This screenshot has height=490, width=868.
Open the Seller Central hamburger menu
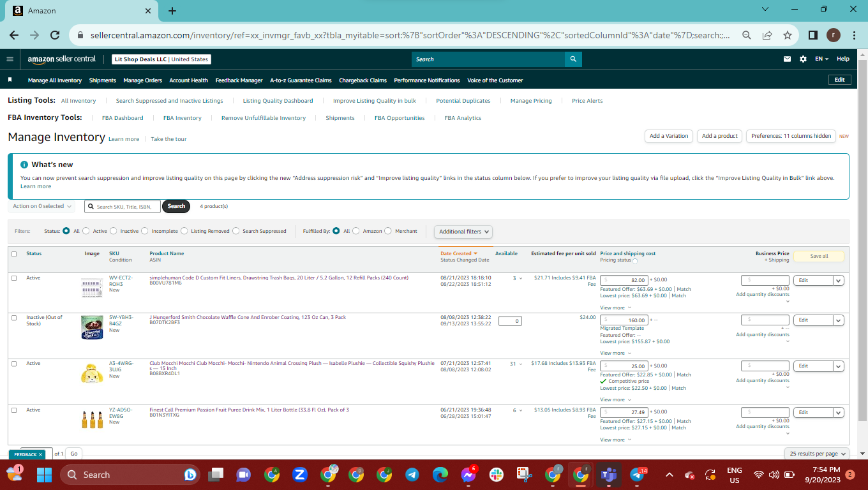tap(10, 59)
